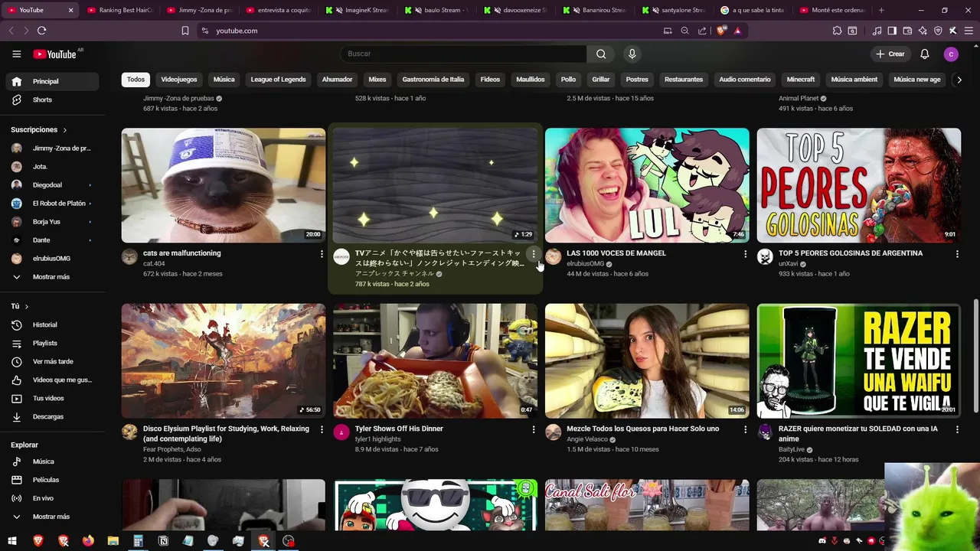Image resolution: width=980 pixels, height=551 pixels.
Task: Play the cats are malfunctioning thumbnail
Action: coord(224,185)
